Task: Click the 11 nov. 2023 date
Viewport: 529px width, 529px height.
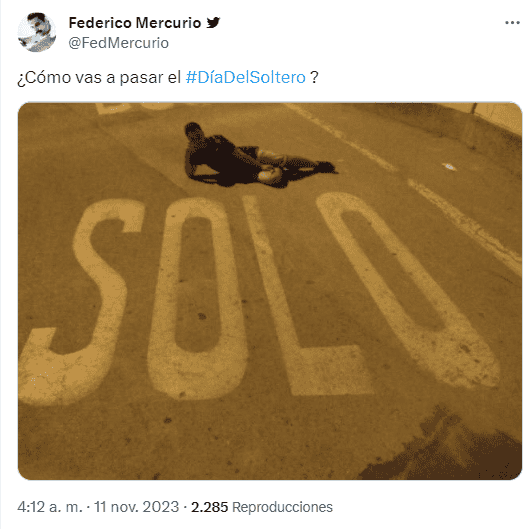Action: (x=136, y=507)
